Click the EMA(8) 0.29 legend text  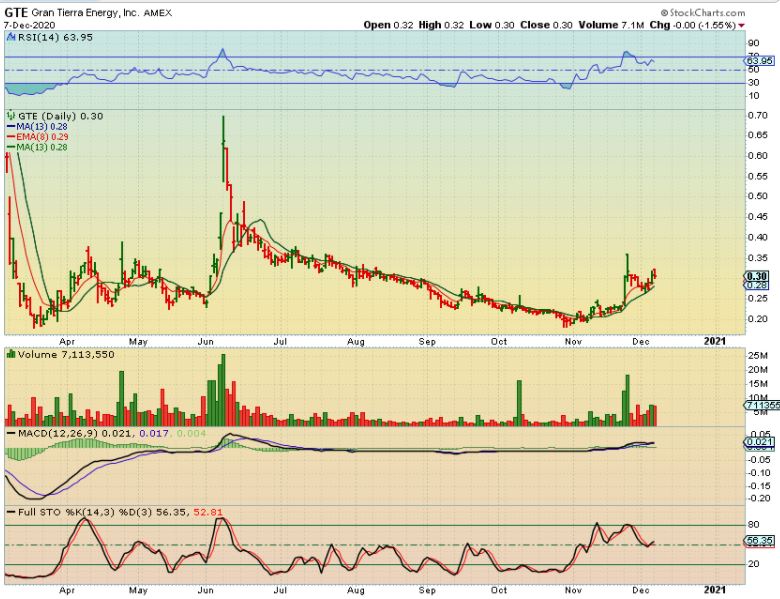click(x=42, y=137)
